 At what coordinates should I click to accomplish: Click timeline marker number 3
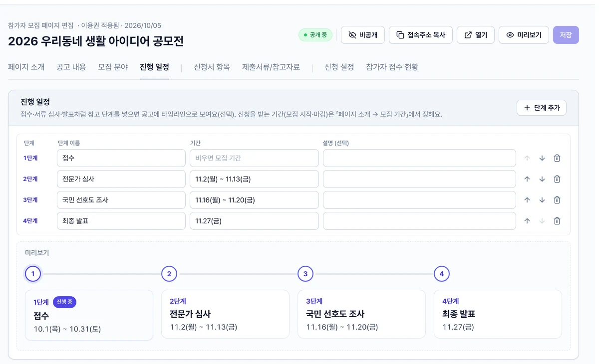(305, 274)
